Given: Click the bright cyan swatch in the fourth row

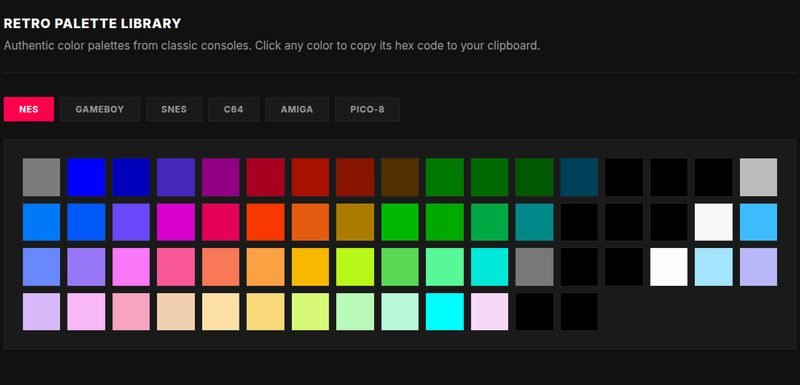Looking at the screenshot, I should tap(445, 312).
